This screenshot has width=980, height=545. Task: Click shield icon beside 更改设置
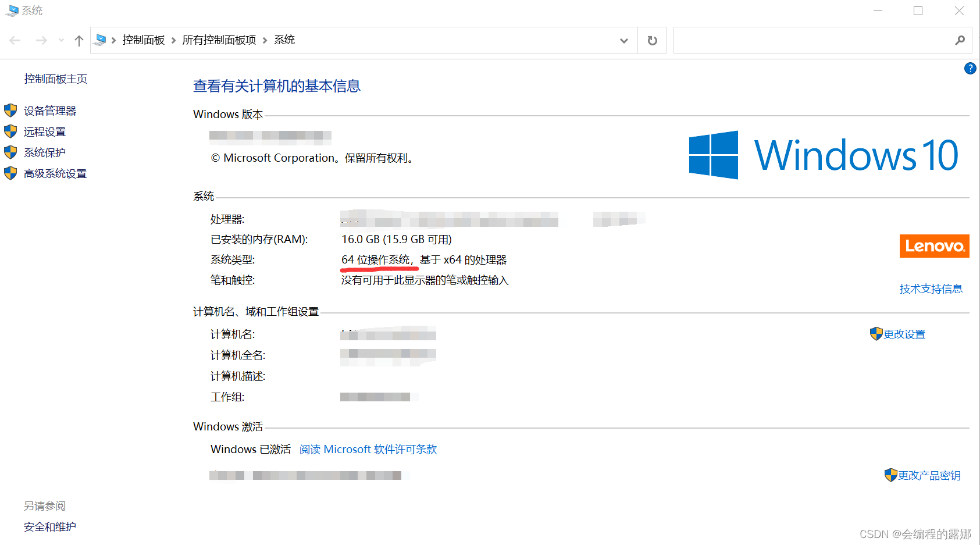coord(876,334)
